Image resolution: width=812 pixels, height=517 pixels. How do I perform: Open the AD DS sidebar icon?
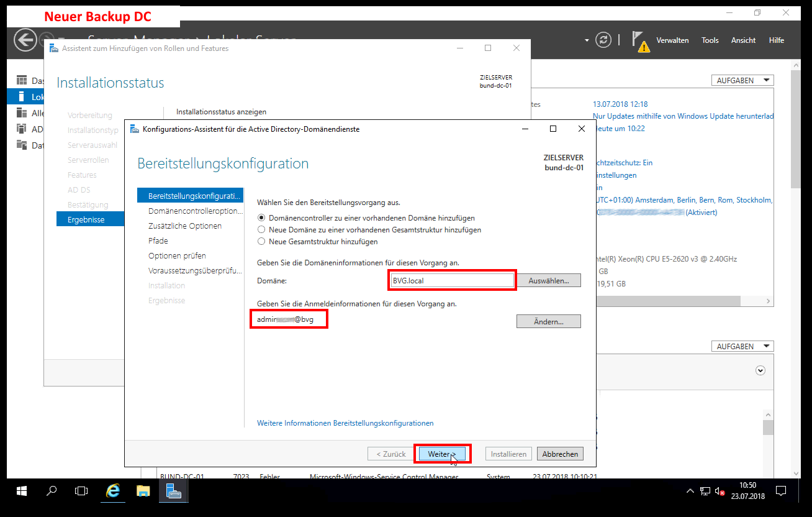(22, 129)
